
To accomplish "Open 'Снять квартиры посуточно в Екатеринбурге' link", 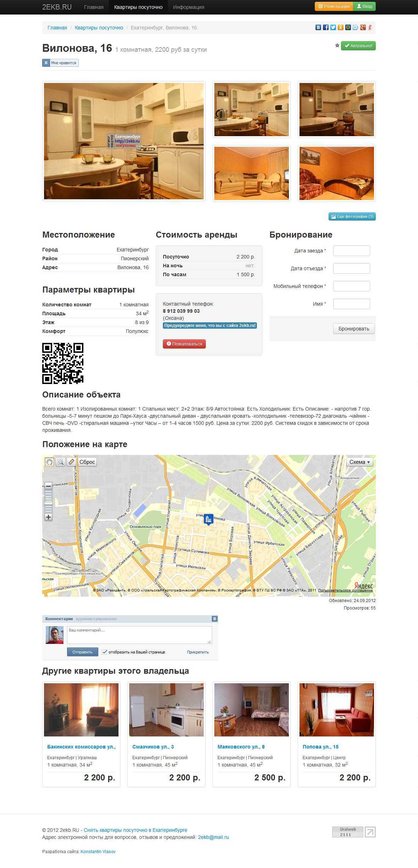I will [136, 830].
